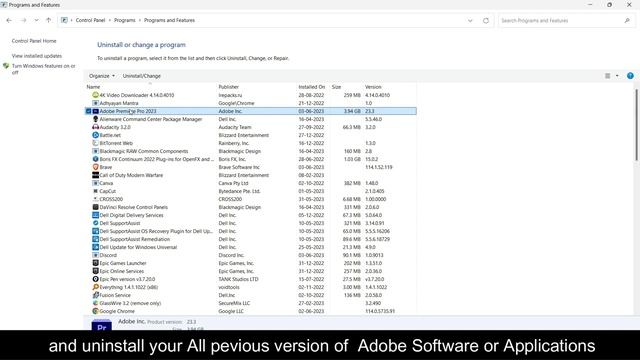Sort by the Installed On column header
640x360 pixels.
[x=313, y=87]
